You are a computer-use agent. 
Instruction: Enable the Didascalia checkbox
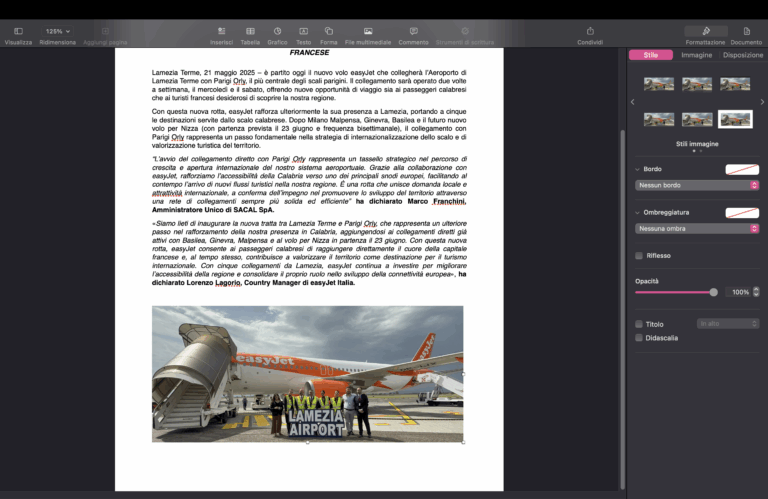tap(639, 338)
